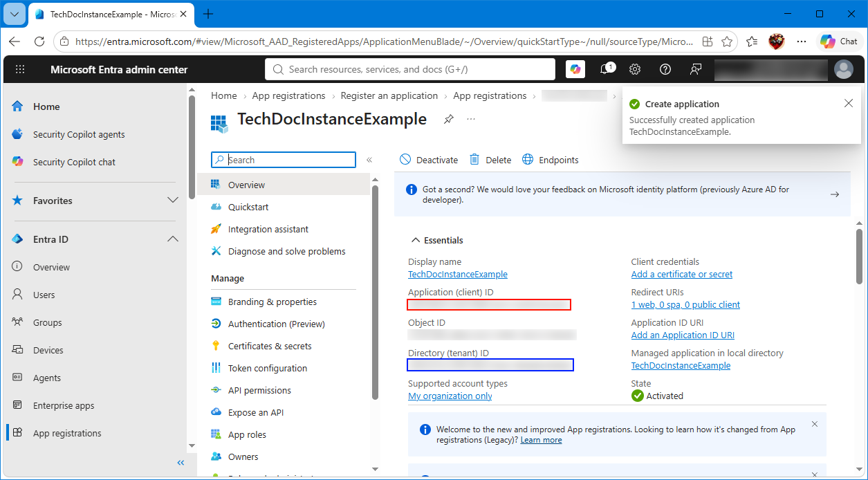Click the browser back button
Screen dimensions: 868x480
coord(15,41)
